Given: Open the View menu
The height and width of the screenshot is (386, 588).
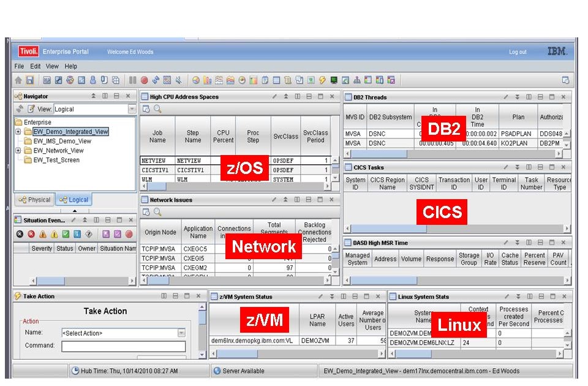Looking at the screenshot, I should point(52,66).
